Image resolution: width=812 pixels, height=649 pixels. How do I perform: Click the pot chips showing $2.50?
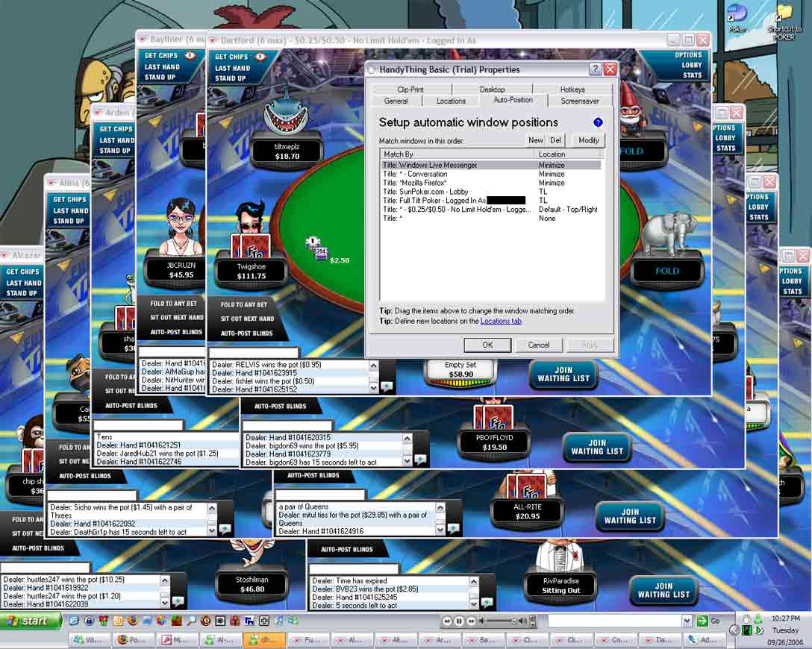point(316,248)
